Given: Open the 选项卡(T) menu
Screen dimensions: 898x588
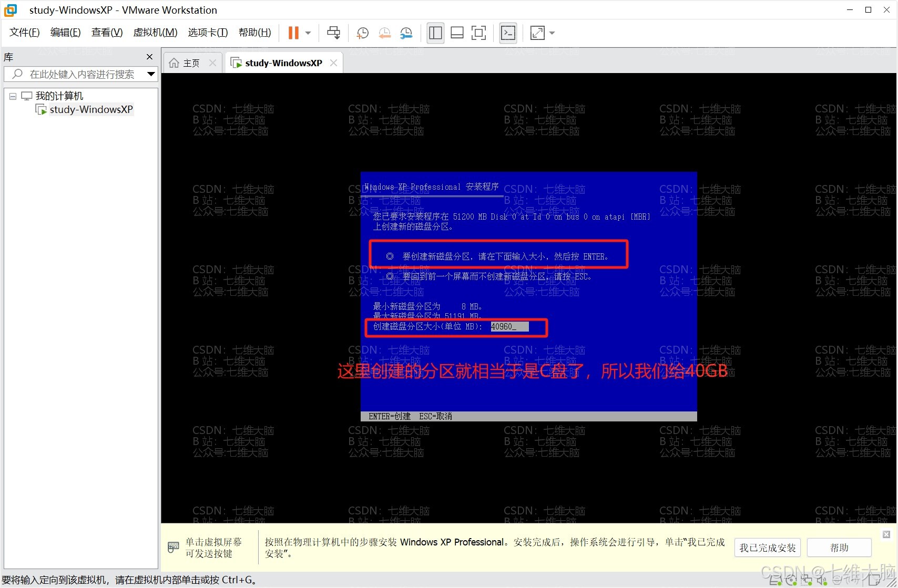Looking at the screenshot, I should click(x=208, y=33).
